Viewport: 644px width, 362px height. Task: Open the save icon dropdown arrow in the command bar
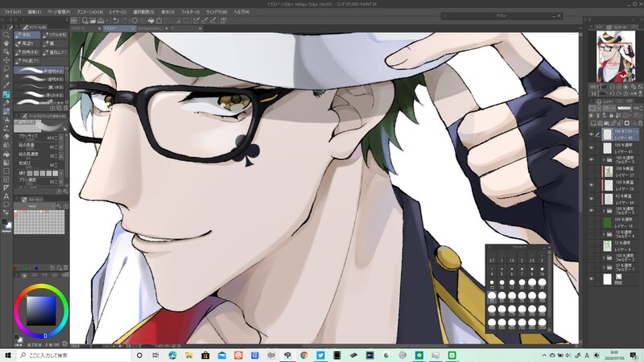pyautogui.click(x=107, y=20)
